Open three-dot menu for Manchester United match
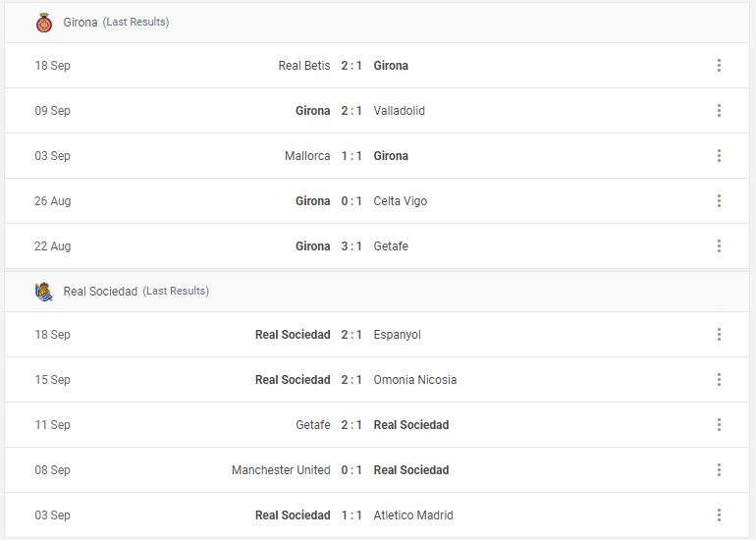This screenshot has height=540, width=756. tap(719, 470)
